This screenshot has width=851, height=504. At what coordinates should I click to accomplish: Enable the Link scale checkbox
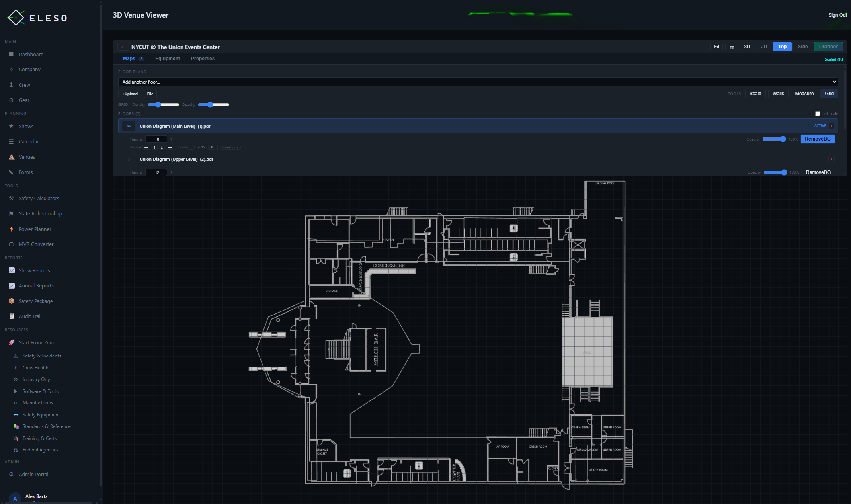tap(818, 114)
